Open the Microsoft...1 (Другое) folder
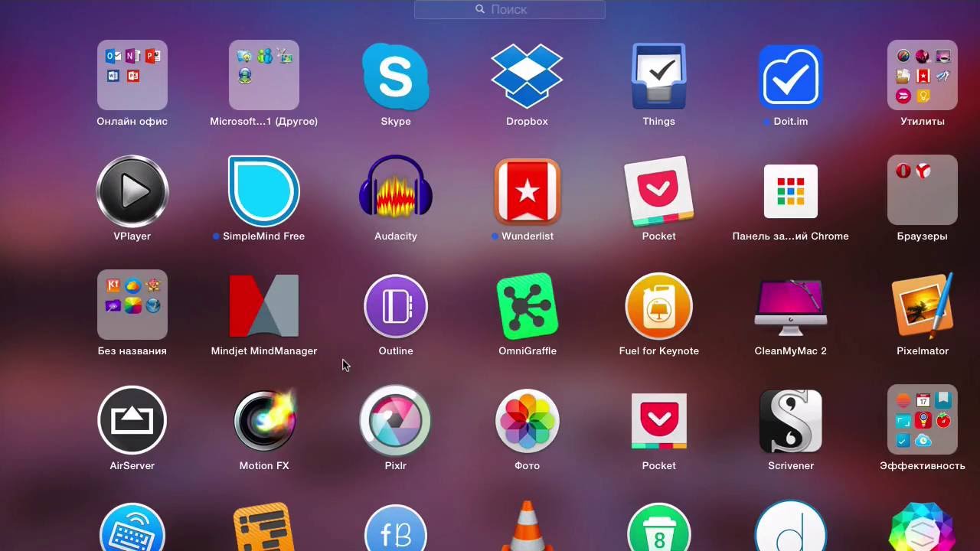The height and width of the screenshot is (551, 980). pyautogui.click(x=264, y=75)
